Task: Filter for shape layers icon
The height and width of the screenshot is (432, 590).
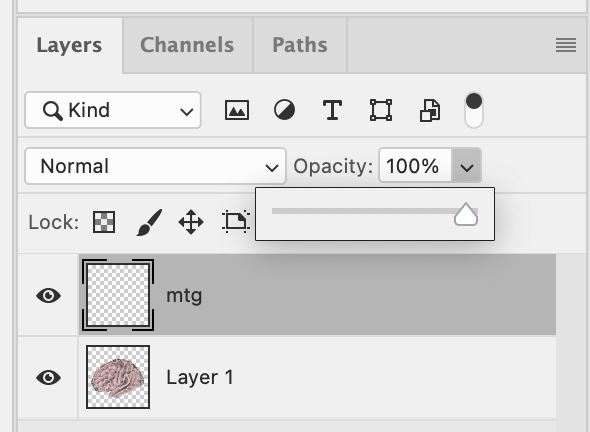Action: pyautogui.click(x=381, y=110)
